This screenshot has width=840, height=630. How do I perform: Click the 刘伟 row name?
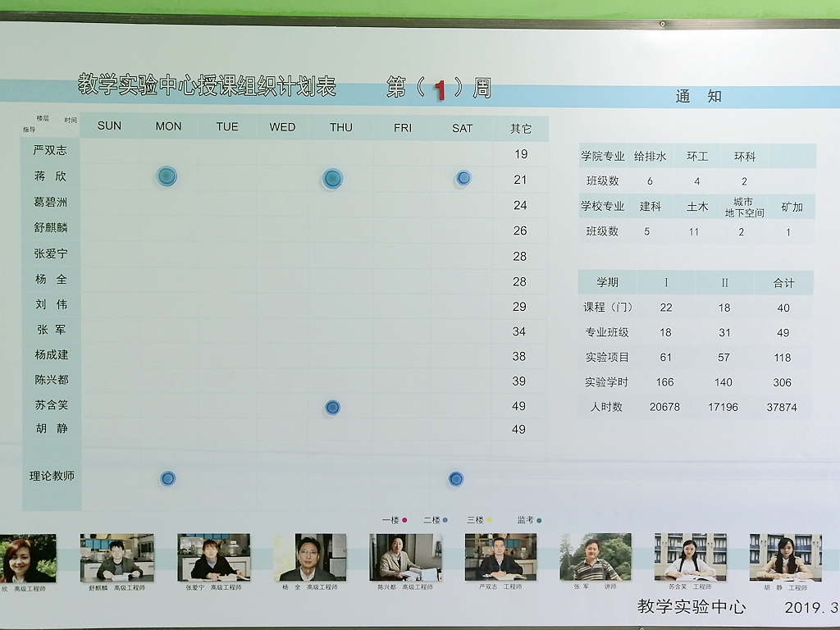(x=52, y=304)
